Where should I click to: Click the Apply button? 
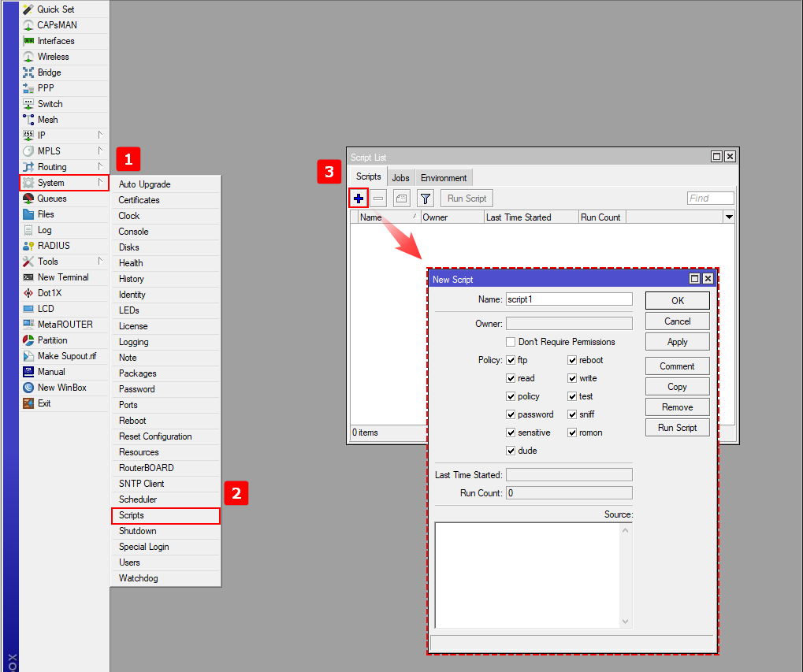click(x=677, y=342)
